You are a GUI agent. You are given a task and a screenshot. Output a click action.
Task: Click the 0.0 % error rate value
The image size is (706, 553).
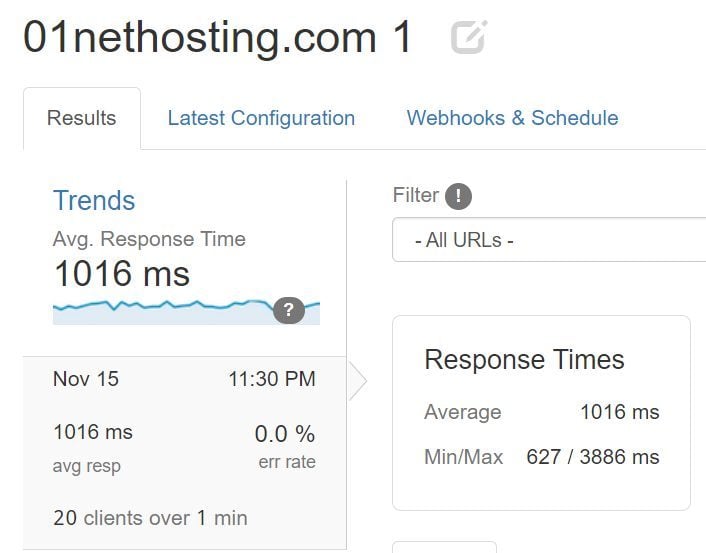[x=285, y=433]
